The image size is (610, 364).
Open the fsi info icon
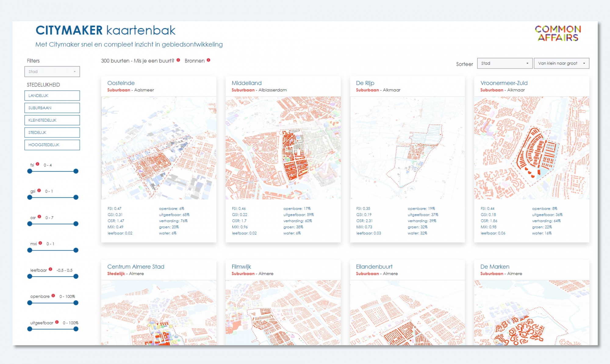[x=38, y=164]
